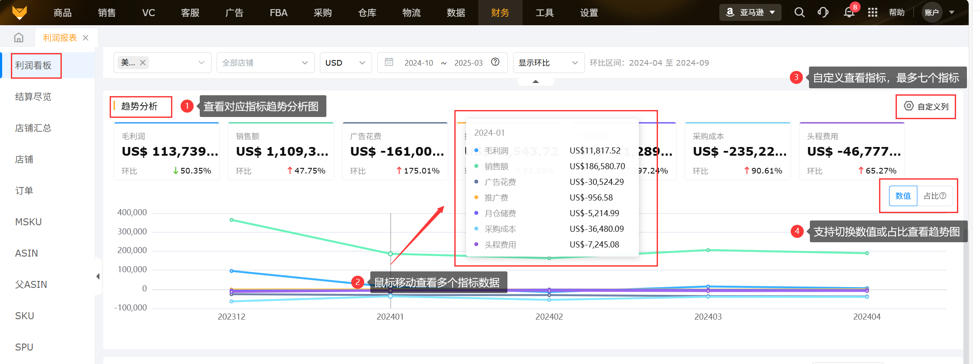Click the 202403 point on green 销售额 line

pos(708,250)
